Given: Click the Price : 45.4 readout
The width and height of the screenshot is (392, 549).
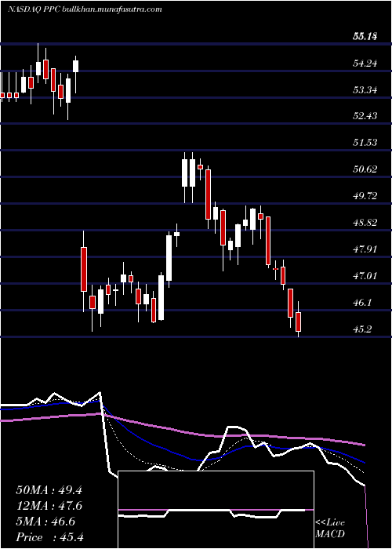Looking at the screenshot, I should 49,537.
